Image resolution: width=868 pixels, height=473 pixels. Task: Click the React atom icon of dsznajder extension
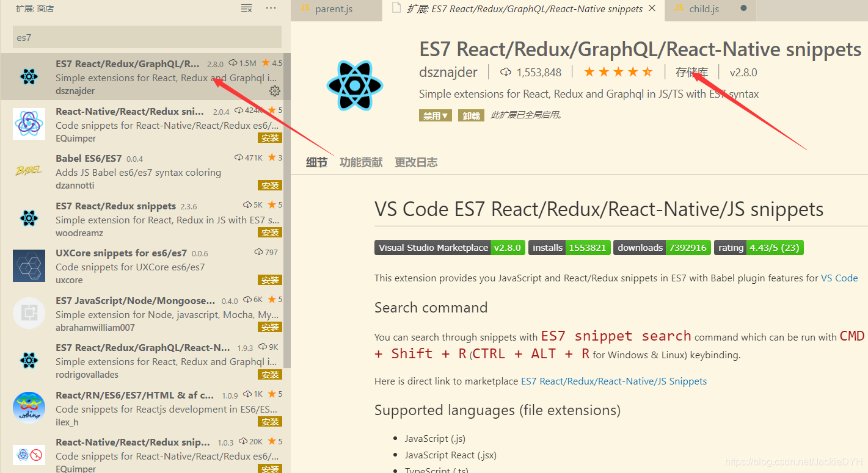point(29,76)
